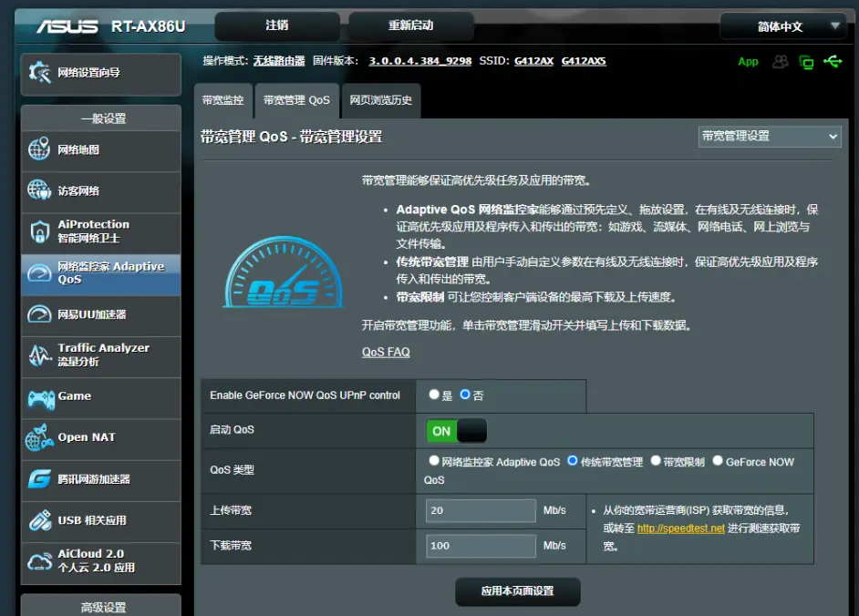Click the 上传带宽 input field
This screenshot has height=616, width=859.
tap(481, 510)
